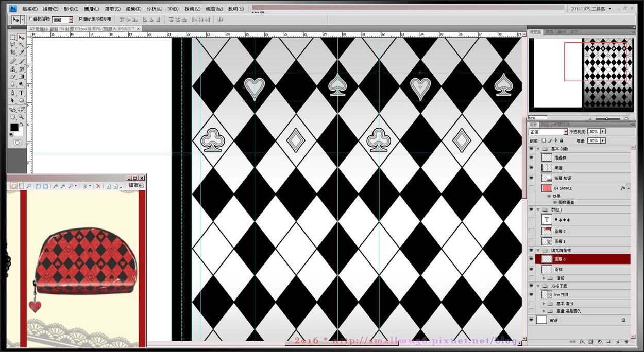Add a layer style via fx icon
This screenshot has width=644, height=352.
coord(582,342)
